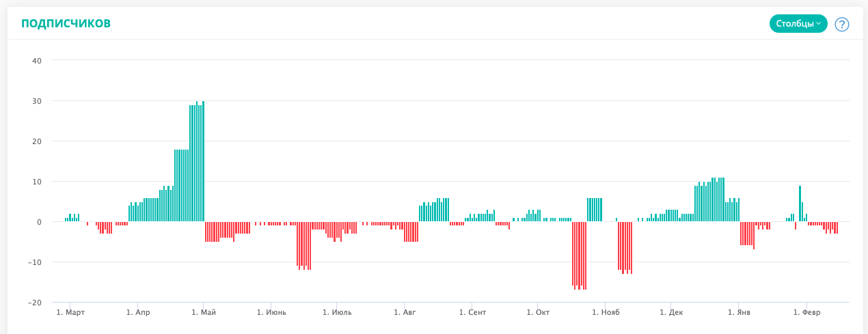868x334 pixels.
Task: Select the 1. Нояб axis label
Action: (605, 312)
